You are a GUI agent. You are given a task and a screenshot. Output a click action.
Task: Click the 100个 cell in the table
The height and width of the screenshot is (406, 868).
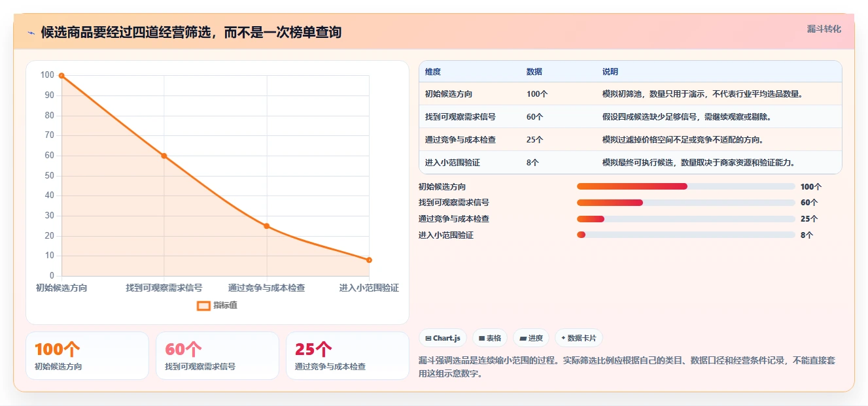coord(537,94)
